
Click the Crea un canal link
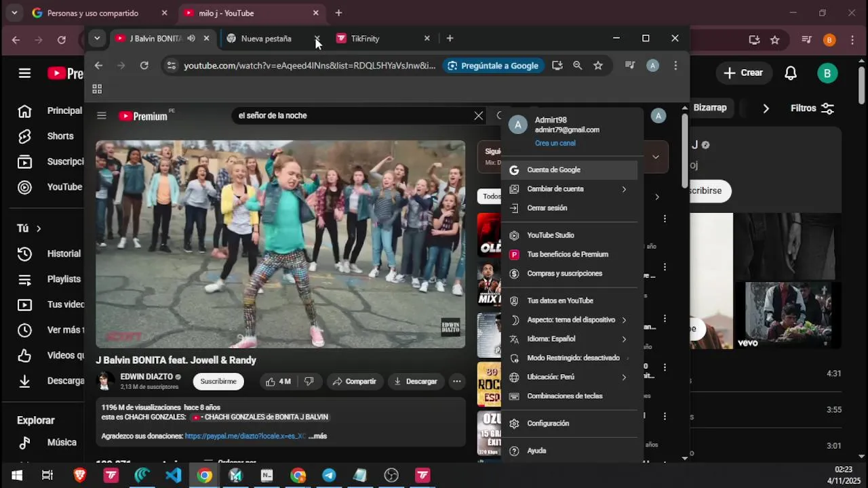pos(555,143)
